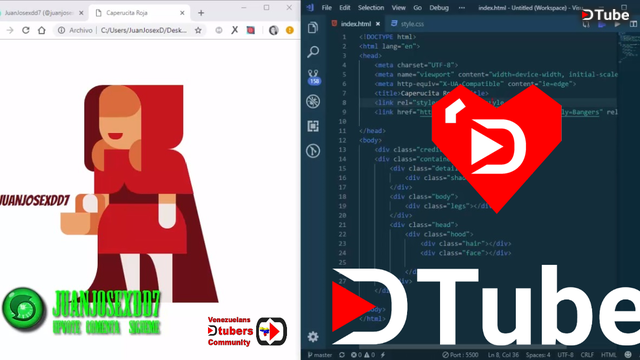Click the red square extension icon in Chrome
Image resolution: width=640 pixels, height=360 pixels.
251,30
